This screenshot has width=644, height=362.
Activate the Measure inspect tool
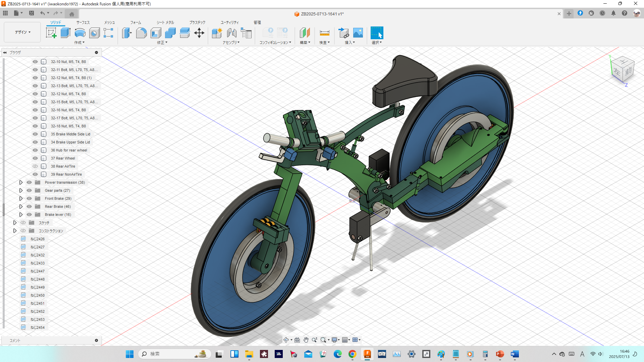pos(324,33)
